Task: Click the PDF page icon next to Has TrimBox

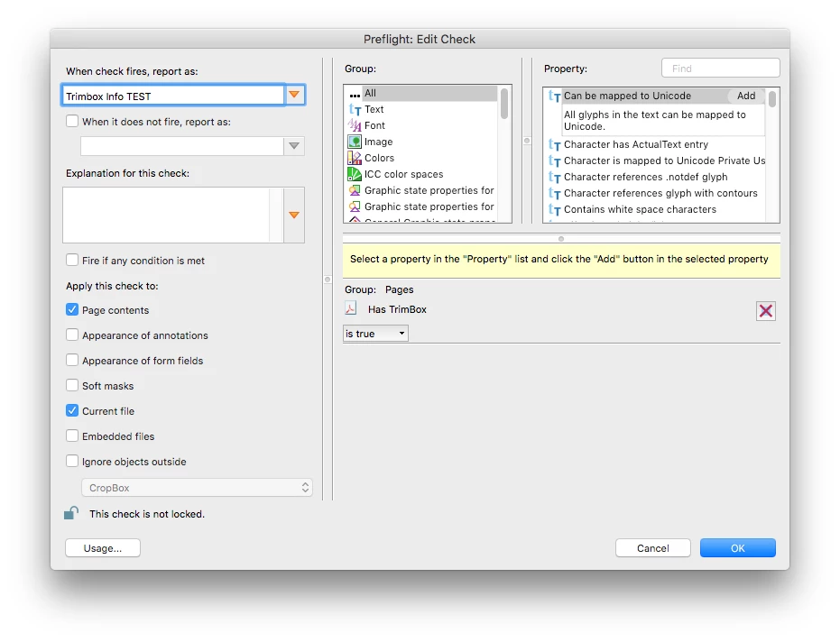Action: point(351,308)
